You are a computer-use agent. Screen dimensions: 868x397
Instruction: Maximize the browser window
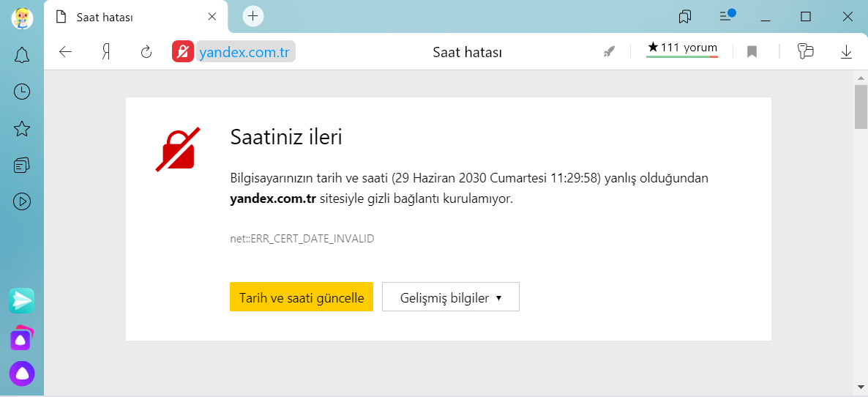tap(806, 17)
